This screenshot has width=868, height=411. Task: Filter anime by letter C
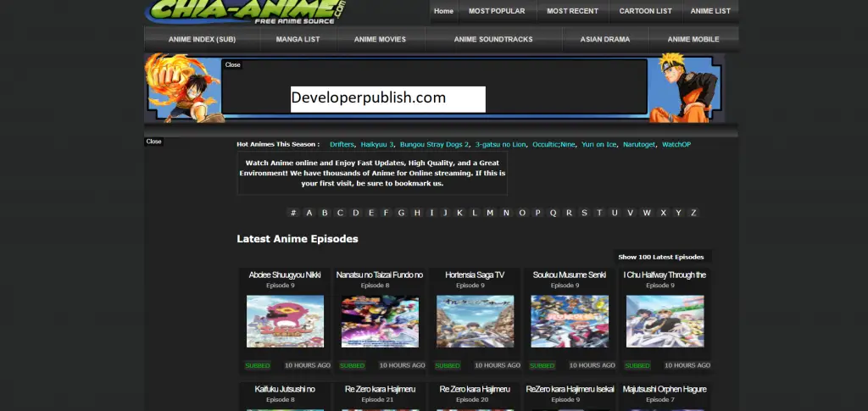pos(340,213)
